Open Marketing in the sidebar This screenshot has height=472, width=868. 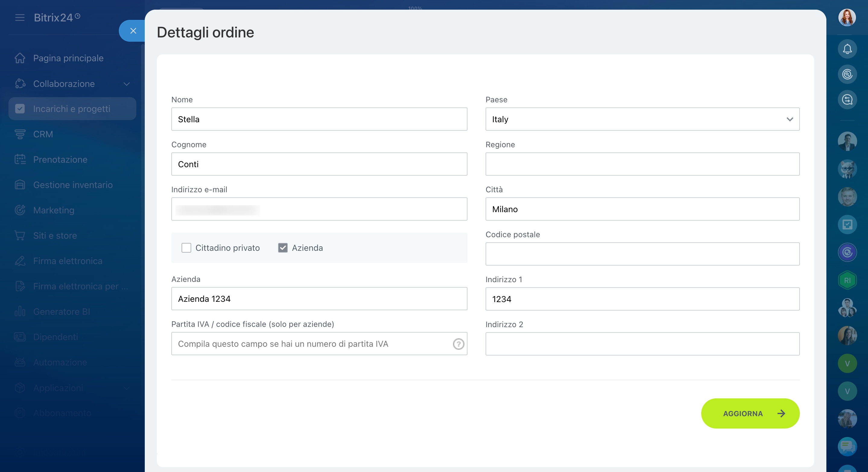54,210
